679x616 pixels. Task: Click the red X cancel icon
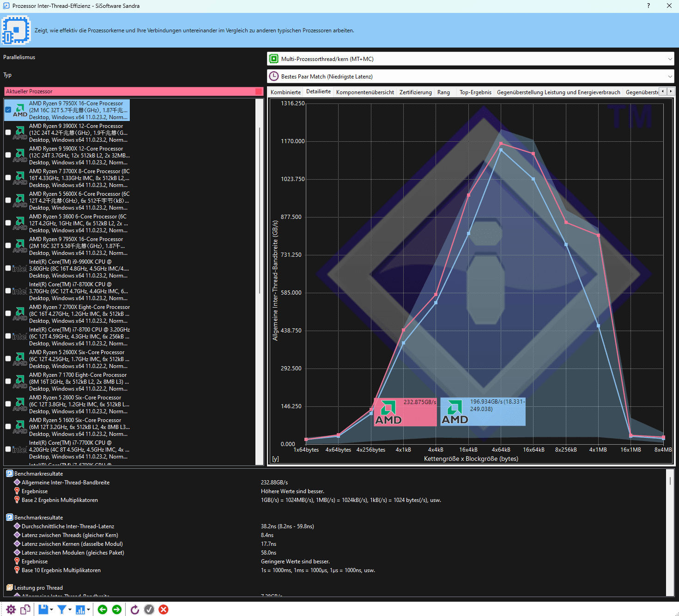(164, 610)
